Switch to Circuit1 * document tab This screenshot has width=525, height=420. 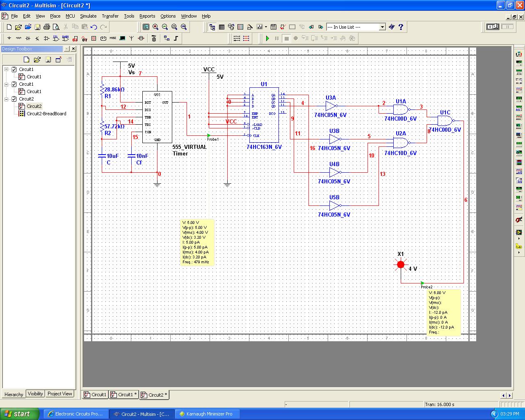(x=124, y=395)
